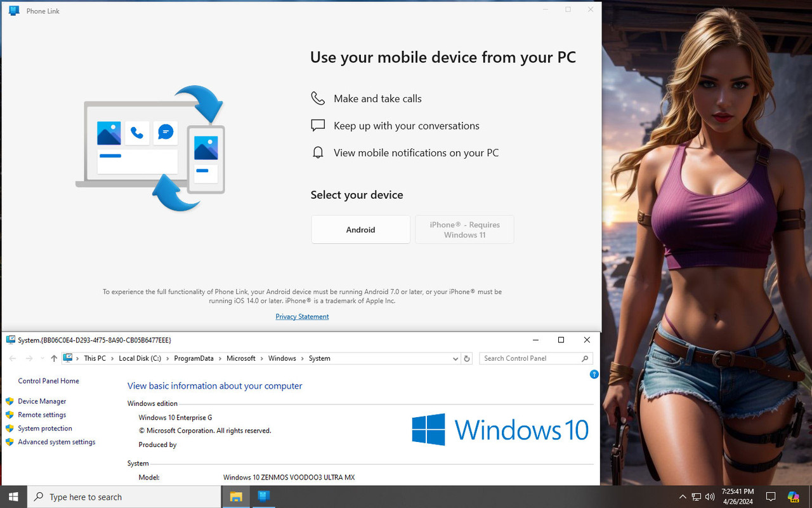Image resolution: width=812 pixels, height=508 pixels.
Task: Click the Up arrow in System window
Action: click(x=54, y=358)
